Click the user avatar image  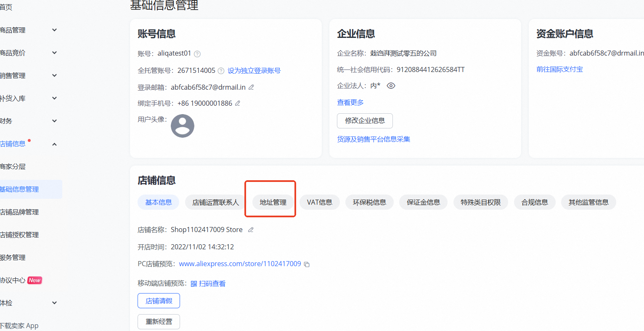(182, 125)
